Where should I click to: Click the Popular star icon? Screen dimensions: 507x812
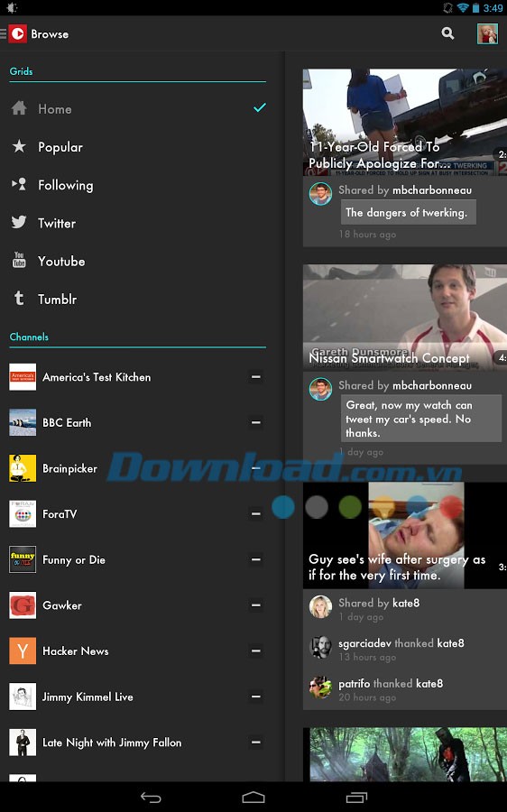[x=19, y=146]
